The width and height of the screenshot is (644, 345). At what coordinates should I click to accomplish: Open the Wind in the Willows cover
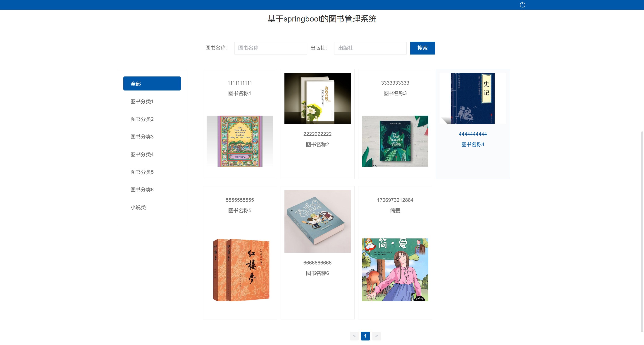click(317, 221)
